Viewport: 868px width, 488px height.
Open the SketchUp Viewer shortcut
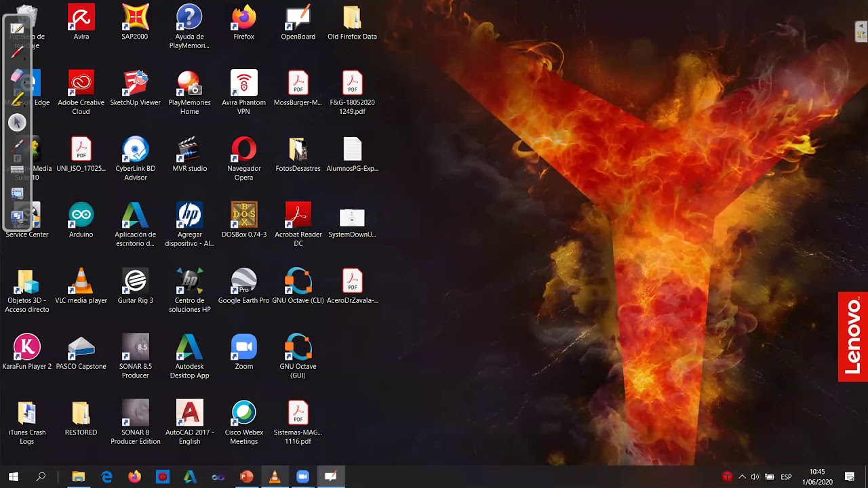point(135,88)
